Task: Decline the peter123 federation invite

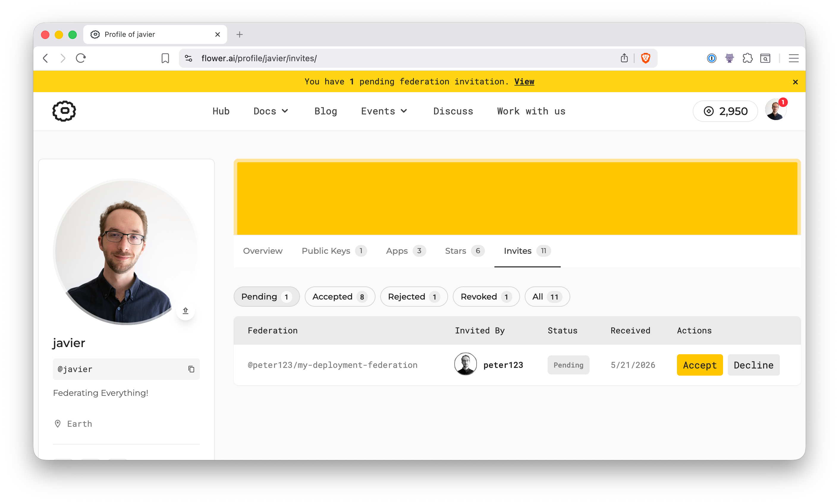Action: (x=753, y=365)
